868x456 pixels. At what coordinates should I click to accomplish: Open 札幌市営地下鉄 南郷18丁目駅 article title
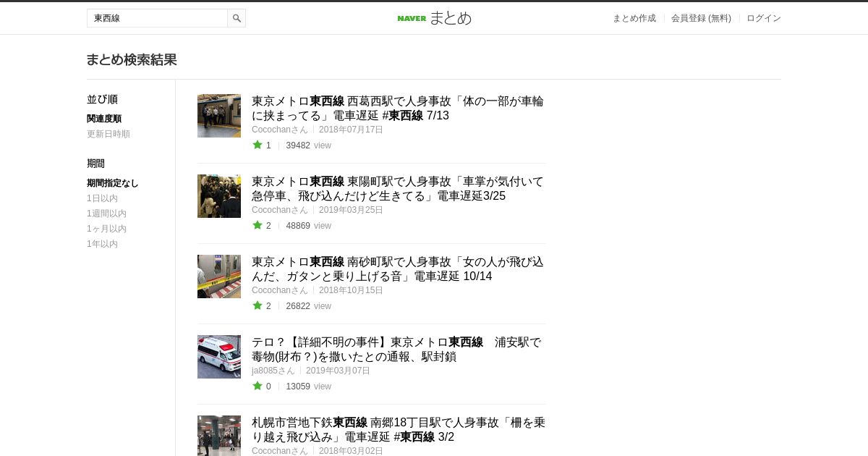click(x=398, y=430)
